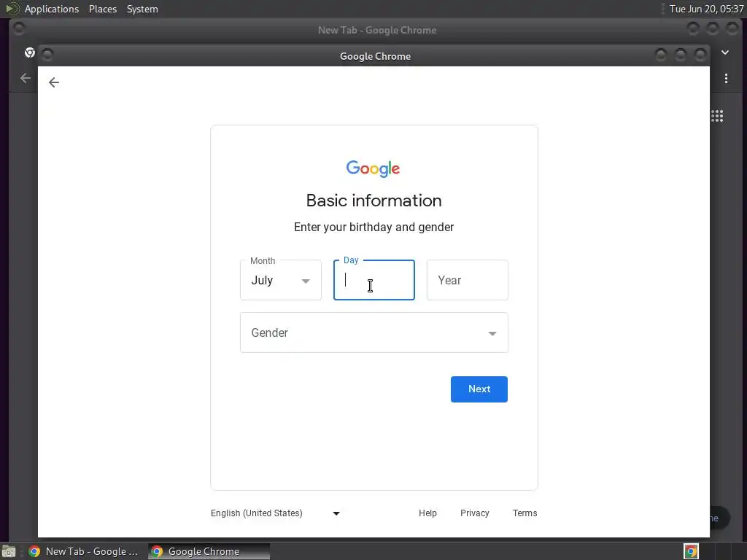Click the show desktop icon in the taskbar
Image resolution: width=747 pixels, height=560 pixels.
pos(9,551)
